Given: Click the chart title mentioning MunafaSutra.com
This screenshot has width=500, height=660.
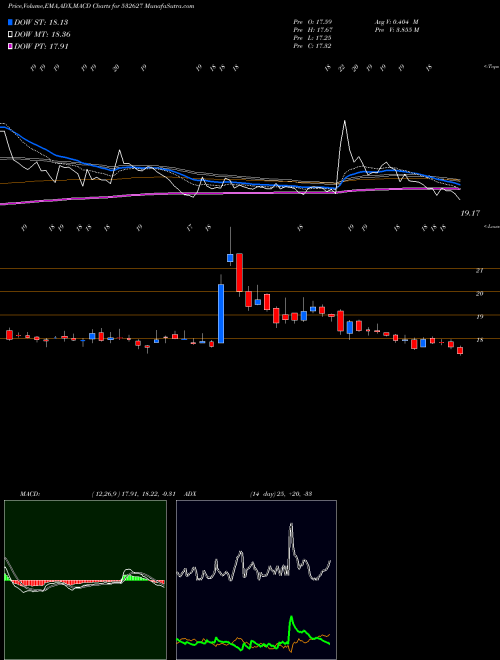Looking at the screenshot, I should pos(101,6).
